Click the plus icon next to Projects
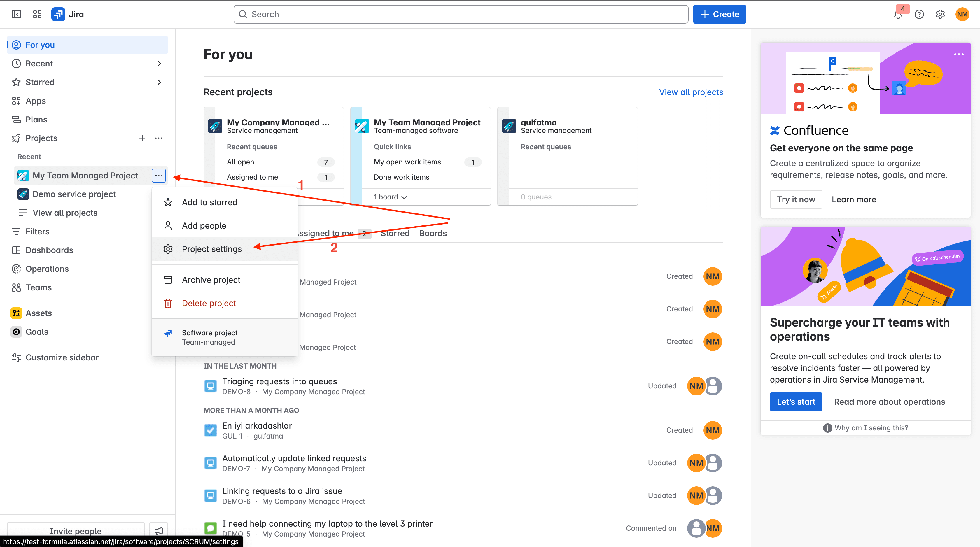Image resolution: width=980 pixels, height=547 pixels. (142, 138)
